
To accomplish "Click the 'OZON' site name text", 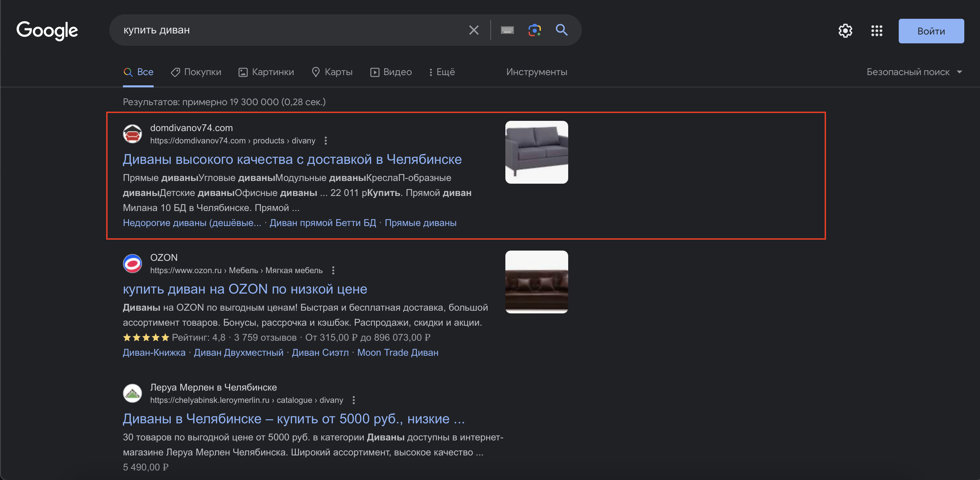I will point(164,257).
